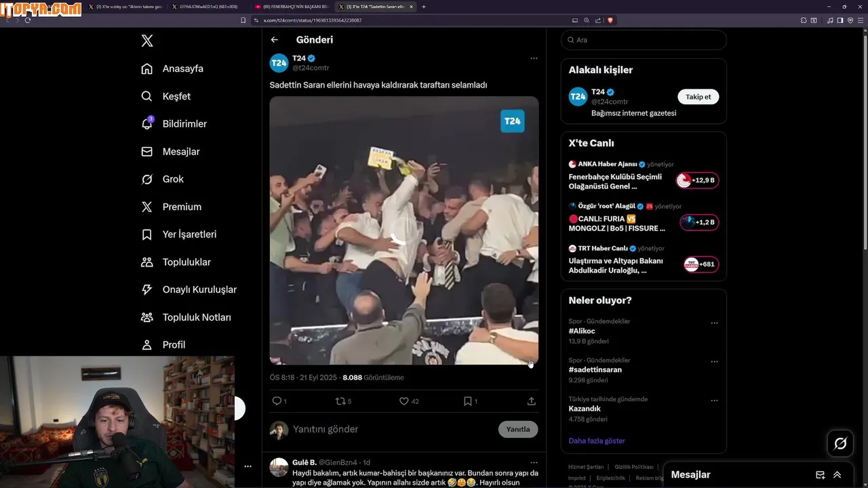Bookmark this page in address bar
Viewport: 868px width, 488px height.
point(243,20)
